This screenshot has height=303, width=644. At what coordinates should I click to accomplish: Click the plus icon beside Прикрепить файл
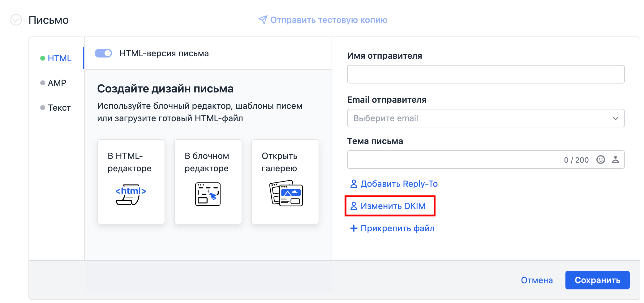click(353, 228)
